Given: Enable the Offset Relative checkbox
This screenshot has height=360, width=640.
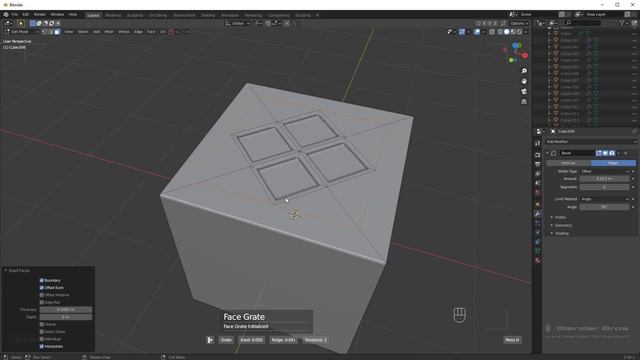Looking at the screenshot, I should (42, 295).
